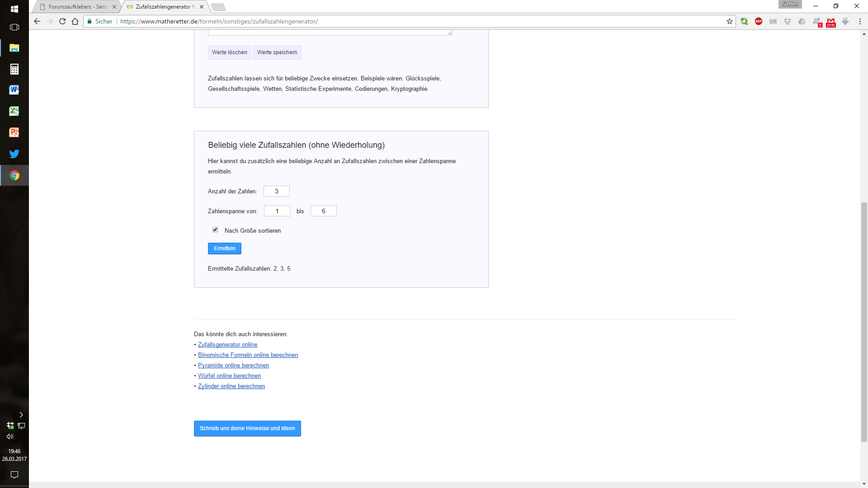
Task: Open the Chrome three-dot menu
Action: [860, 21]
